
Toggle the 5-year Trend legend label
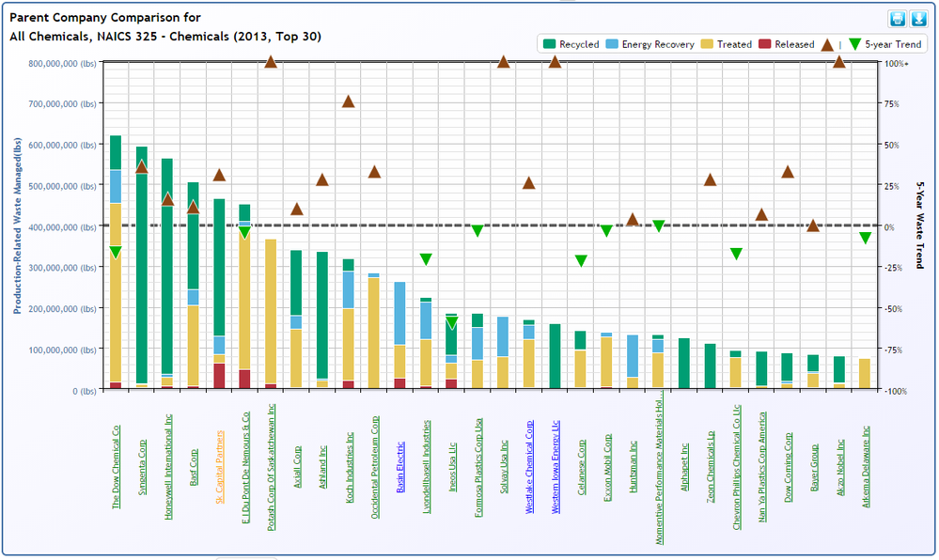pyautogui.click(x=893, y=44)
